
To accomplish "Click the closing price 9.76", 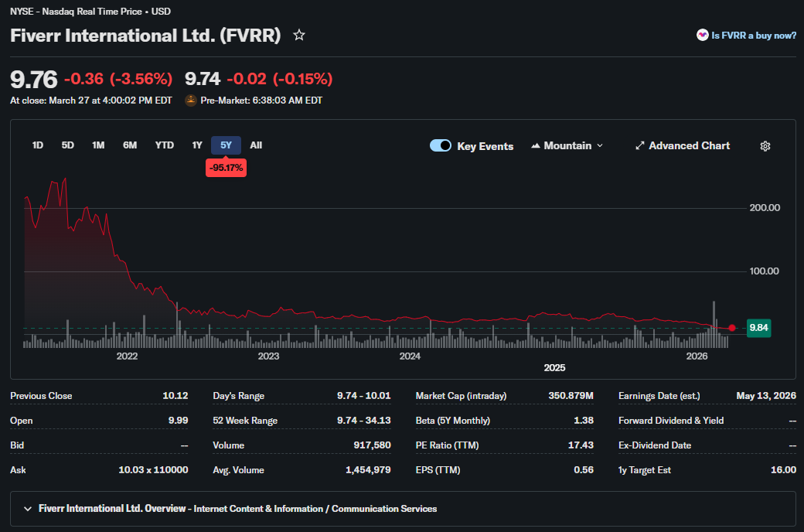I will pos(34,80).
